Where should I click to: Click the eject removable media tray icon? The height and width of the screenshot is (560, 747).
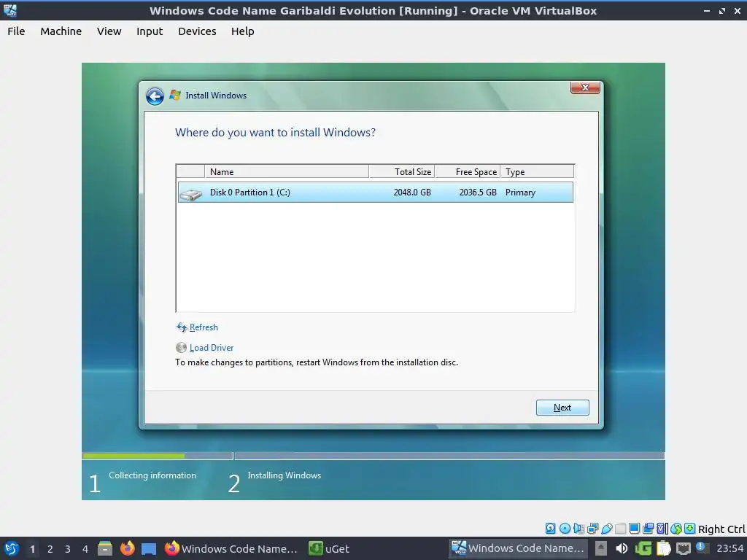click(x=601, y=548)
